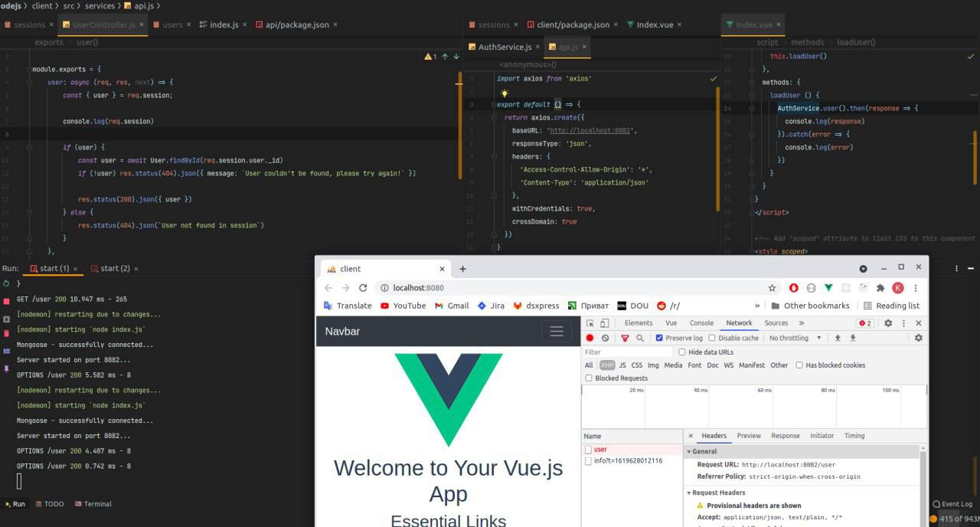Open the YouTube bookmark
Image resolution: width=980 pixels, height=527 pixels.
pyautogui.click(x=403, y=306)
